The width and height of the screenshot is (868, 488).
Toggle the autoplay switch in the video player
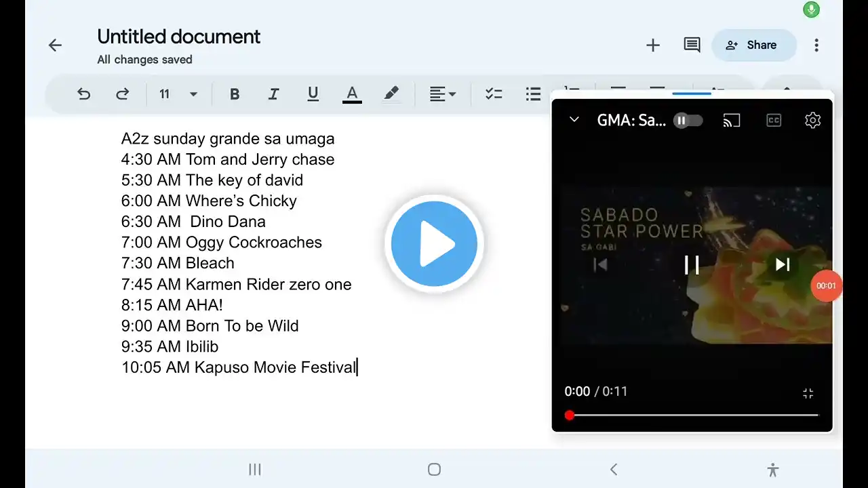(688, 121)
